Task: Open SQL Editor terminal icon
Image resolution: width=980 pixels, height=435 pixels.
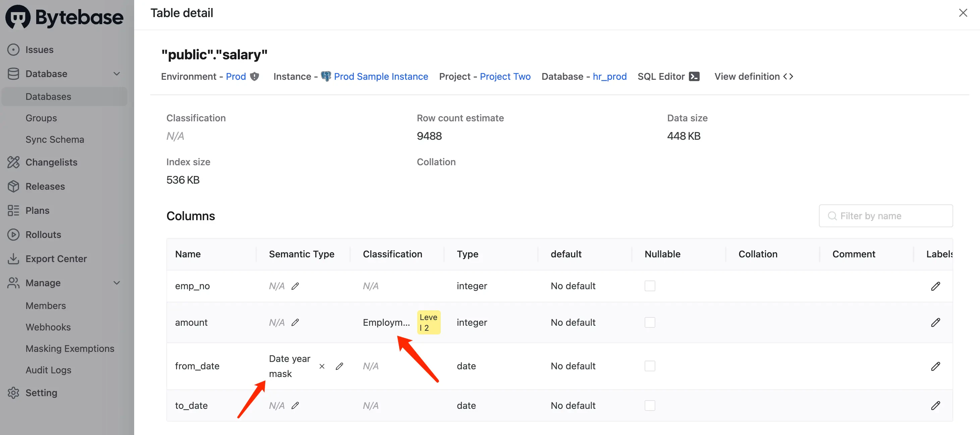Action: pos(694,76)
